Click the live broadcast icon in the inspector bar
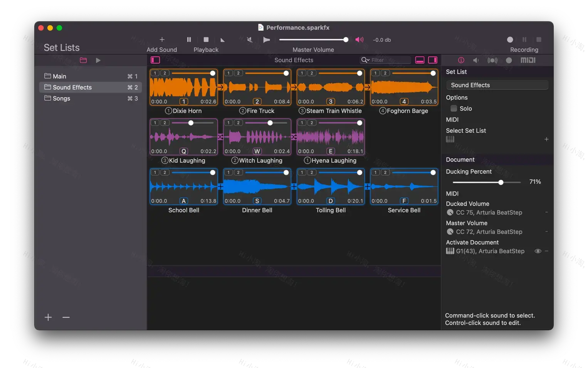Viewport: 588px width, 368px height. [x=492, y=60]
